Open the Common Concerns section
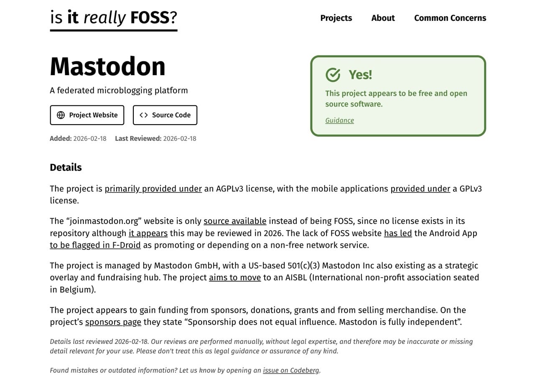This screenshot has width=535, height=392. tap(450, 18)
